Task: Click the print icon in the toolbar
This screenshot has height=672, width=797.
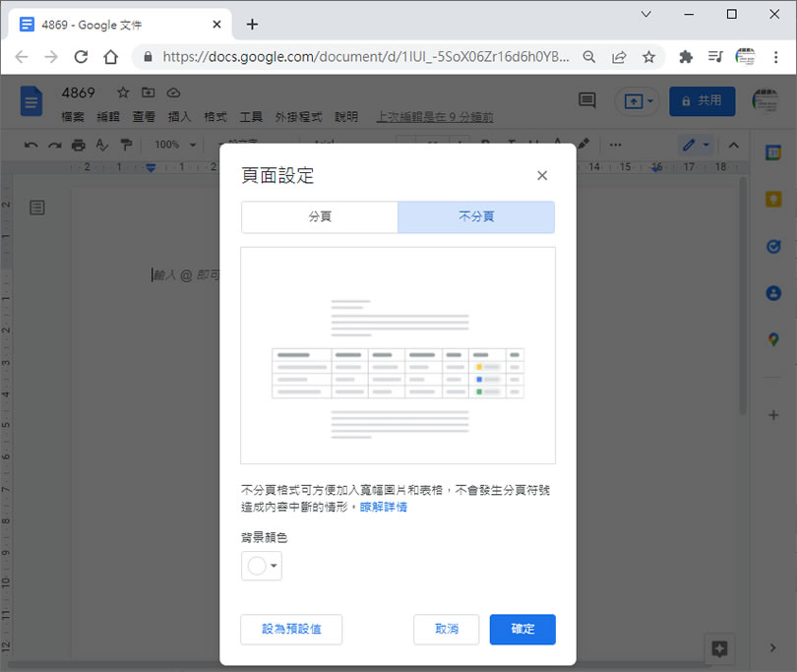Action: click(78, 145)
